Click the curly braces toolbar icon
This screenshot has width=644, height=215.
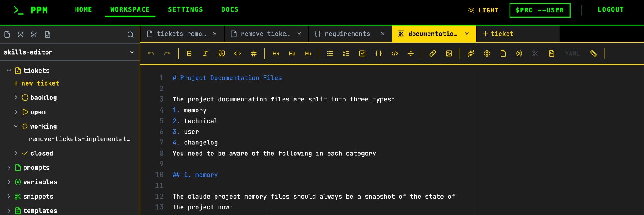[379, 54]
